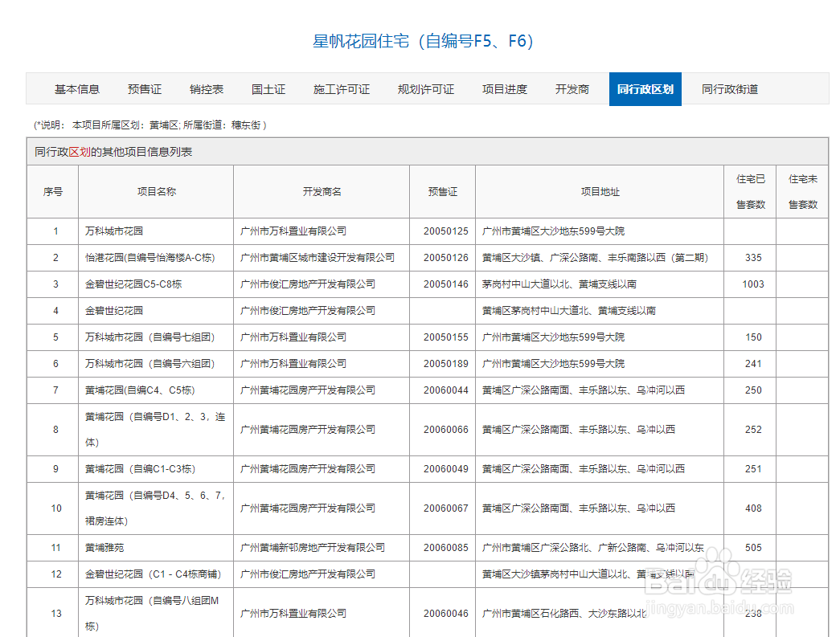The height and width of the screenshot is (637, 840).
Task: Select project 万科城市花园（自编号八组团M栋）
Action: 152,614
